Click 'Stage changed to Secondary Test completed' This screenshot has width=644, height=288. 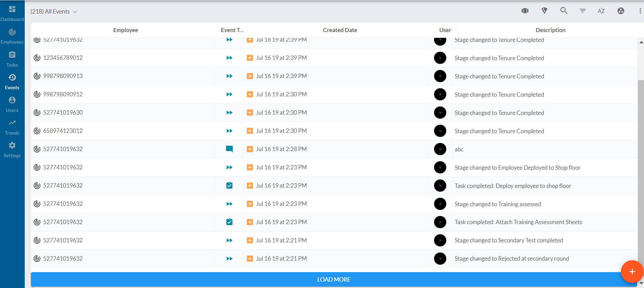[x=509, y=240]
